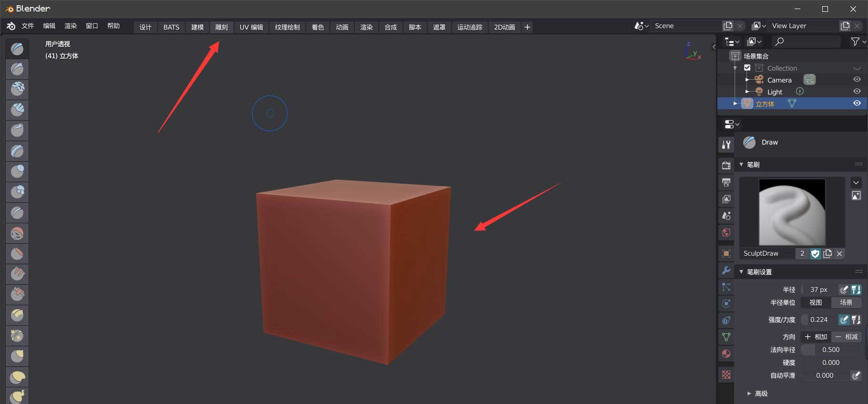868x404 pixels.
Task: Switch to the UV 编辑 workspace tab
Action: (x=251, y=27)
